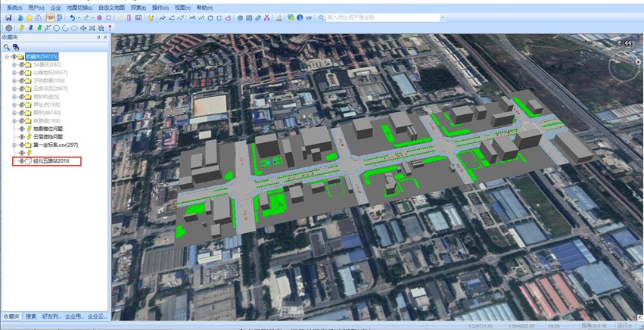
Task: Open the 地图切换 menu
Action: 79,7
